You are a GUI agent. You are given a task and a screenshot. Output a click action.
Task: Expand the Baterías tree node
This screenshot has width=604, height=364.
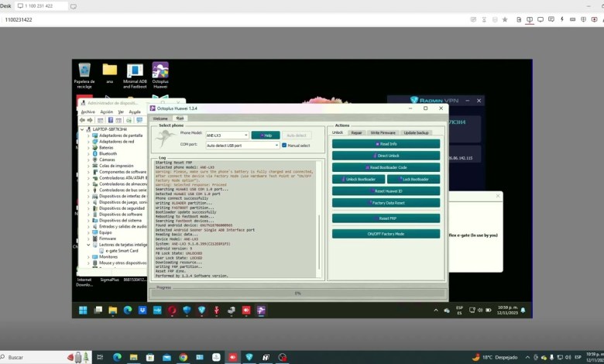(89, 147)
